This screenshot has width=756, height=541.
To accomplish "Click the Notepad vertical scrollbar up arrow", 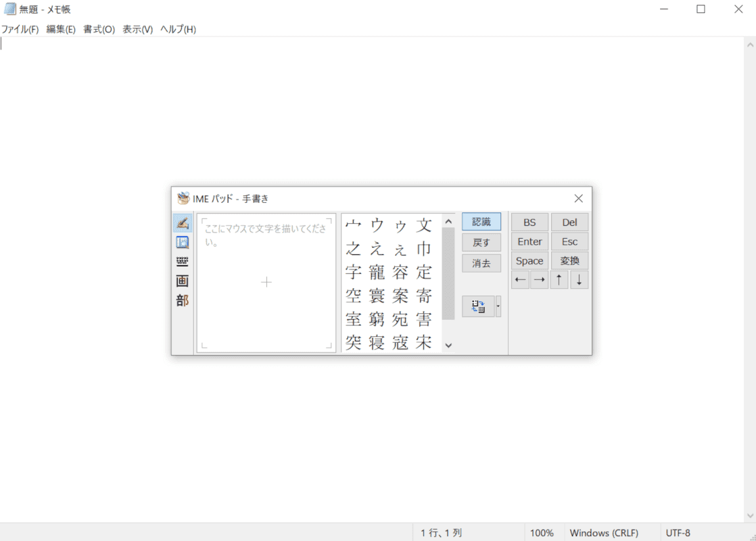I will [750, 45].
